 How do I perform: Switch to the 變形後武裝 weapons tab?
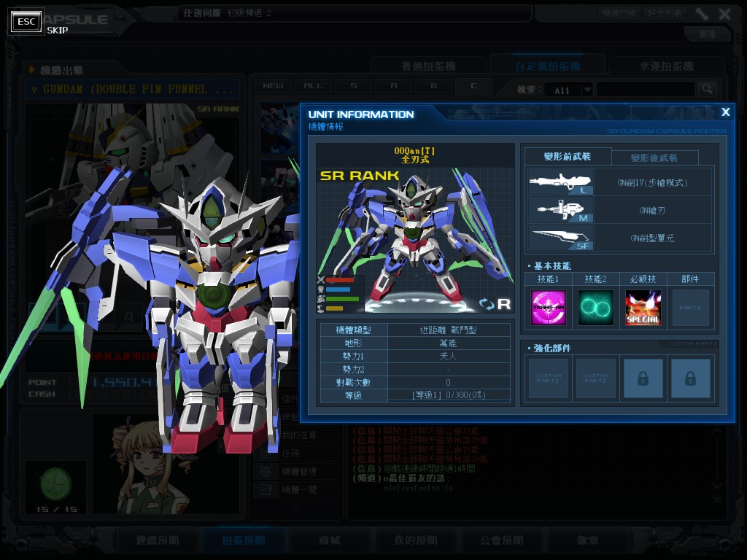[x=654, y=157]
